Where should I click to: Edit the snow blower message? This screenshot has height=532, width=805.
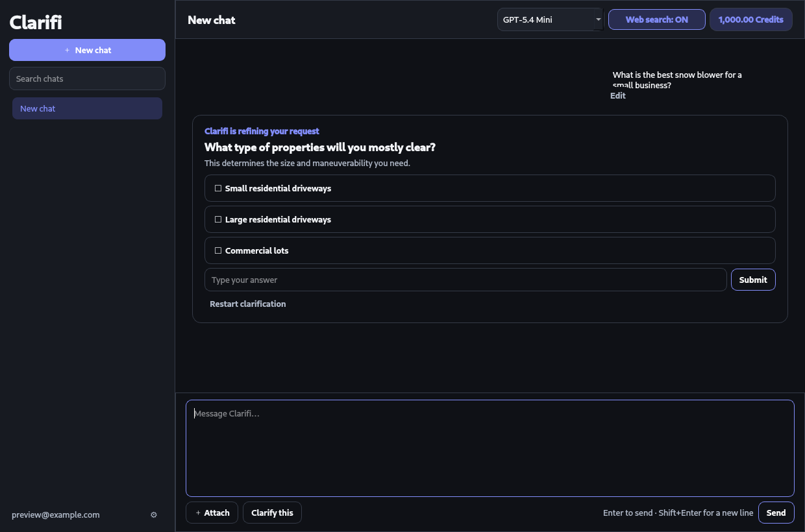pyautogui.click(x=617, y=95)
